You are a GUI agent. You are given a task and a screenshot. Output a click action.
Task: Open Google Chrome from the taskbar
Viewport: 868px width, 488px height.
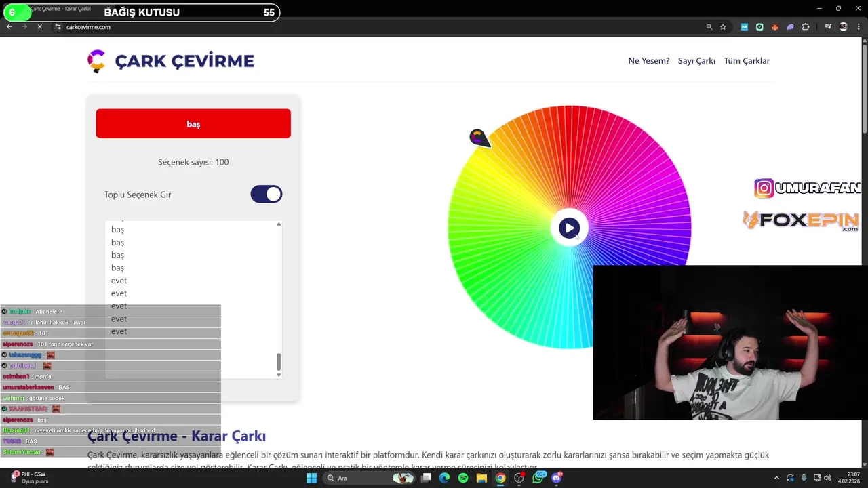pyautogui.click(x=500, y=478)
